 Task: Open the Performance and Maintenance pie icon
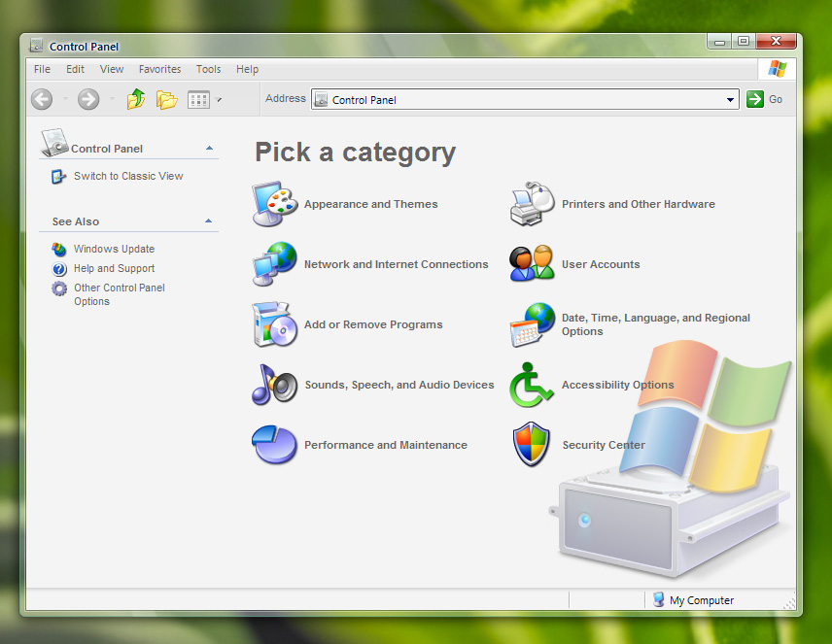(274, 445)
